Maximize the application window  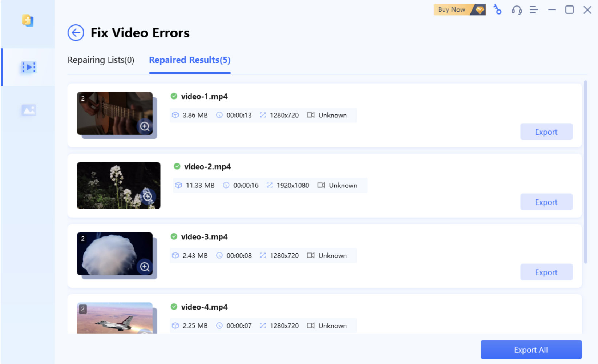(569, 10)
